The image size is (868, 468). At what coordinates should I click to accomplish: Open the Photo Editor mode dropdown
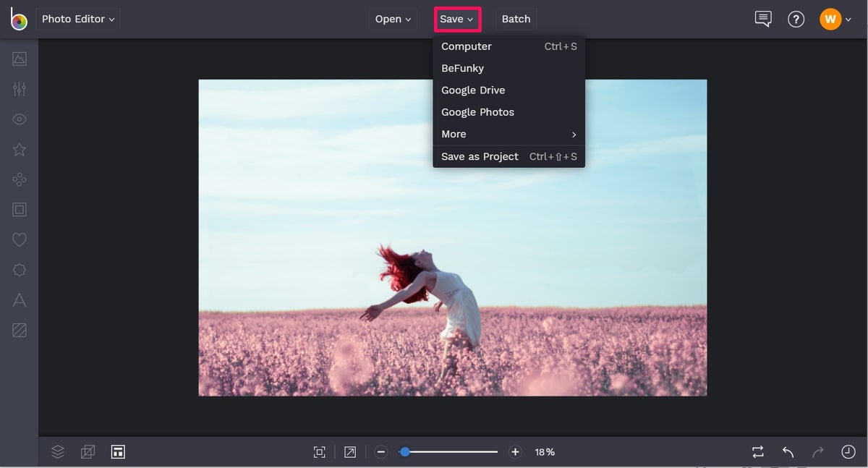(77, 19)
